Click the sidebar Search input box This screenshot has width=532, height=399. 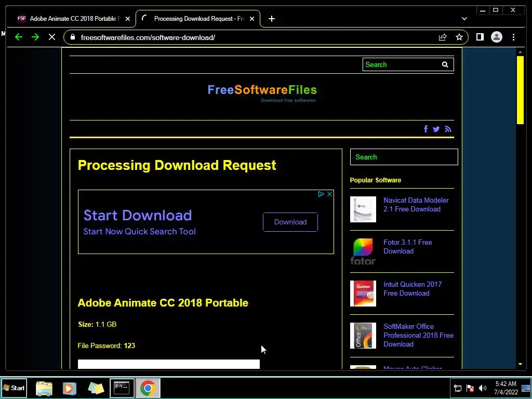coord(404,157)
